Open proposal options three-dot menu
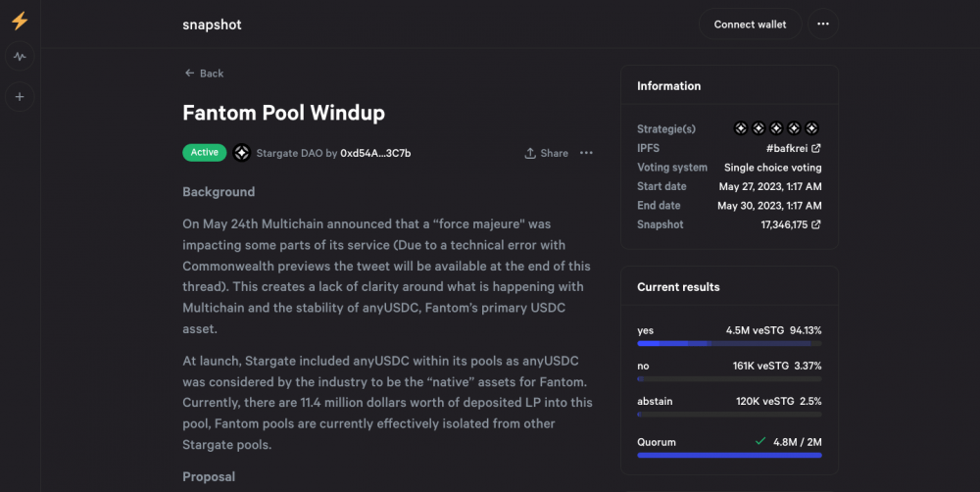 tap(586, 153)
